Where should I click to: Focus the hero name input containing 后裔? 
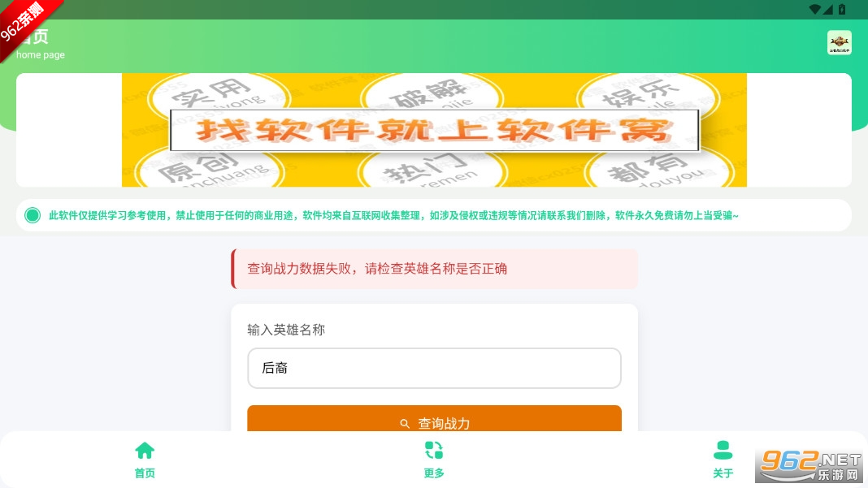click(434, 368)
